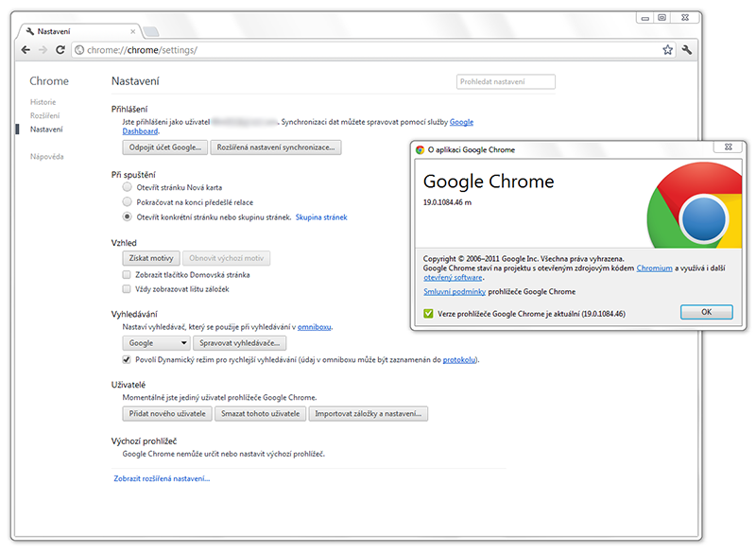Click the forward navigation arrow
The height and width of the screenshot is (553, 756).
[43, 50]
